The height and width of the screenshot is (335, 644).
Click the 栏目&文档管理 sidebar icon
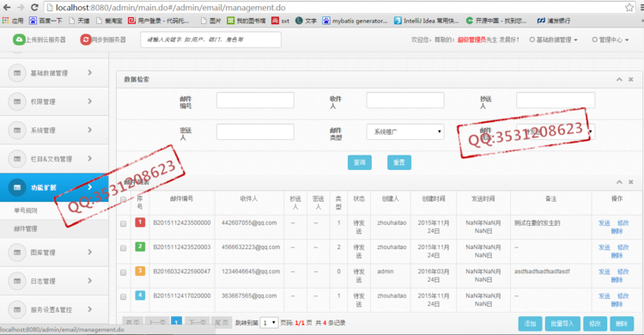(17, 159)
